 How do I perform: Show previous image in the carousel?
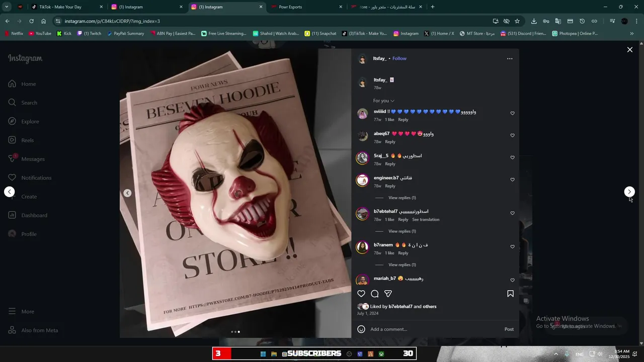pos(127,193)
